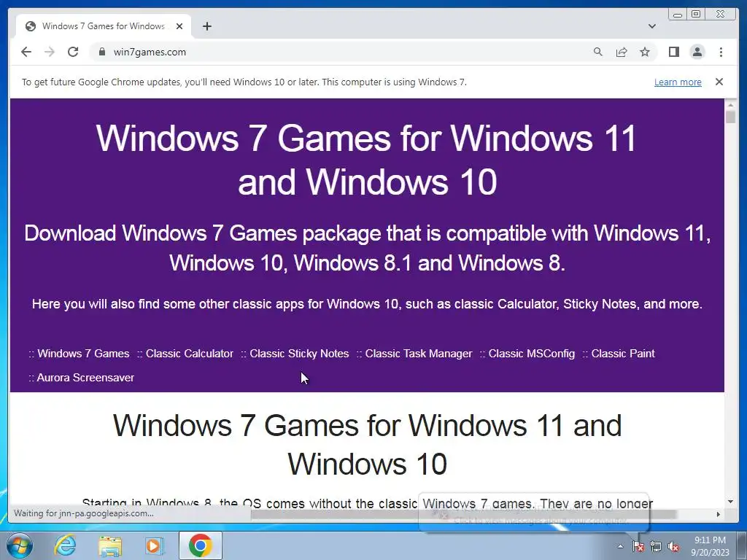
Task: Click the vertical scrollbar up arrow
Action: [730, 104]
